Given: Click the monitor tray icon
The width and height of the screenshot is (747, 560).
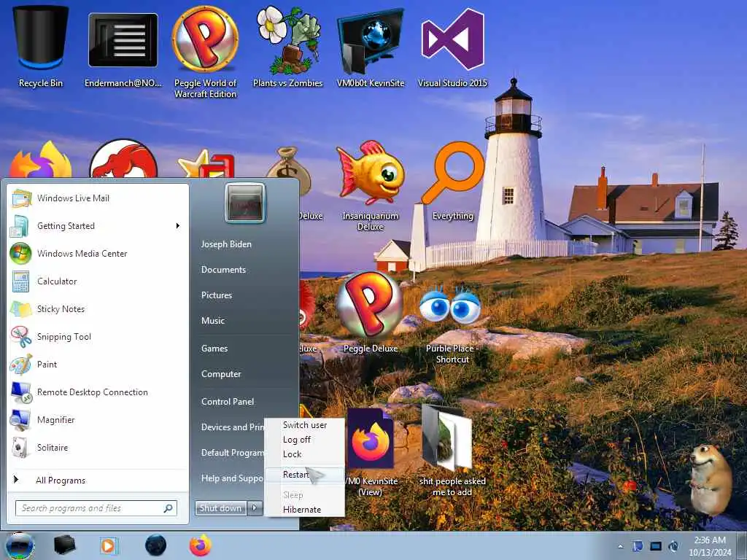Looking at the screenshot, I should point(656,546).
